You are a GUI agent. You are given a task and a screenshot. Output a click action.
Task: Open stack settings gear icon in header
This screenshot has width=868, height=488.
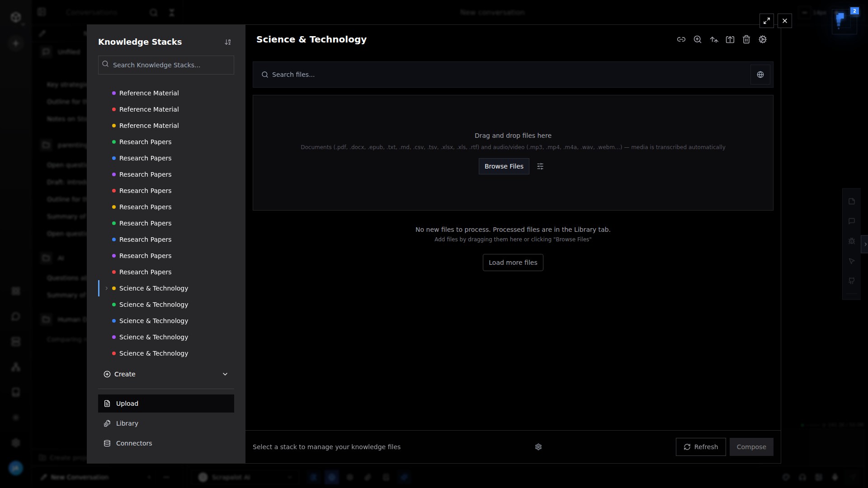click(763, 40)
